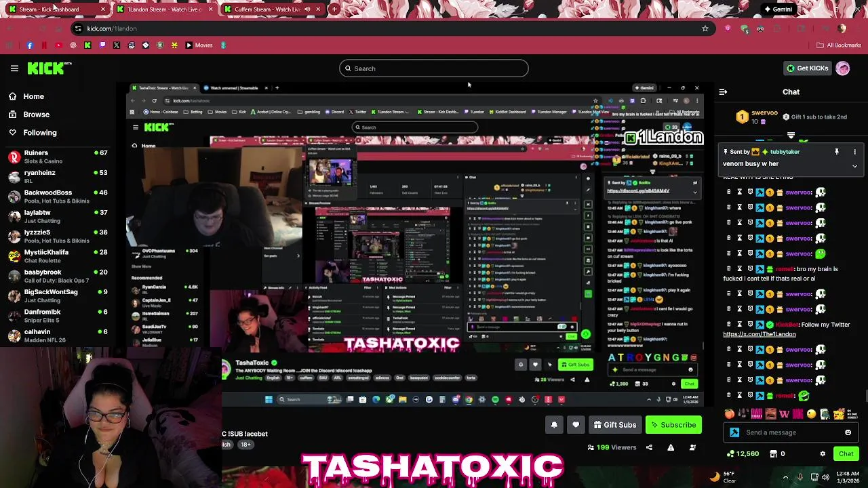Open Facebook bookmark icon
Viewport: 868px width, 488px height.
30,45
